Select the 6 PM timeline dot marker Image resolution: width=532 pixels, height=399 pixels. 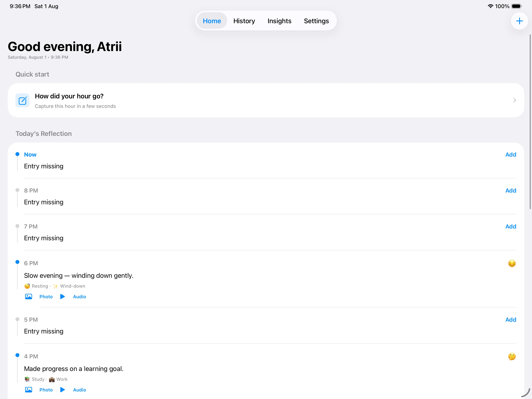coord(17,262)
